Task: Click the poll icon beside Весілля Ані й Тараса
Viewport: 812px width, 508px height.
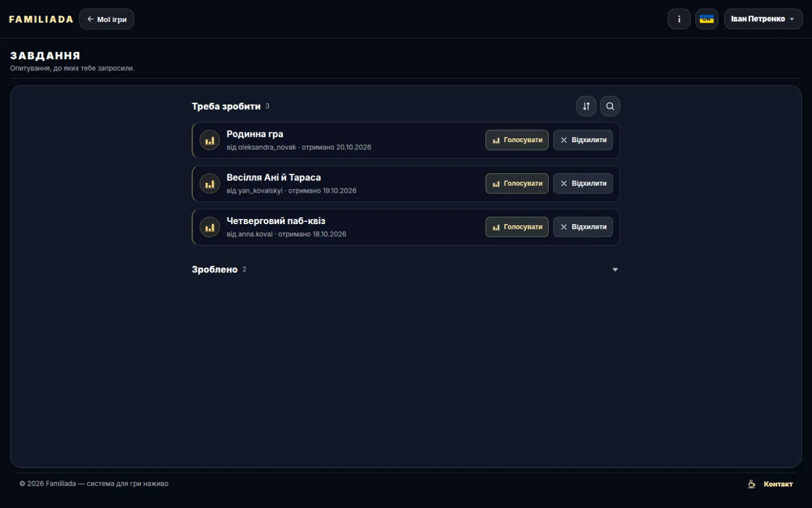Action: (209, 184)
